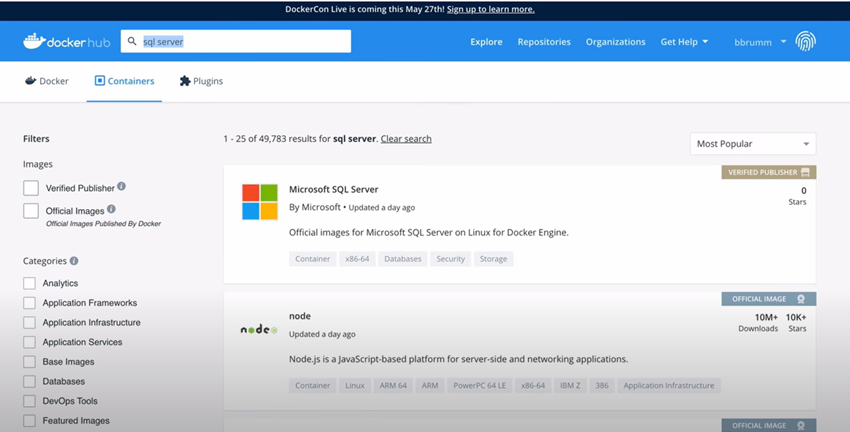The width and height of the screenshot is (850, 432).
Task: Click the Verified Publisher info icon
Action: (x=121, y=186)
